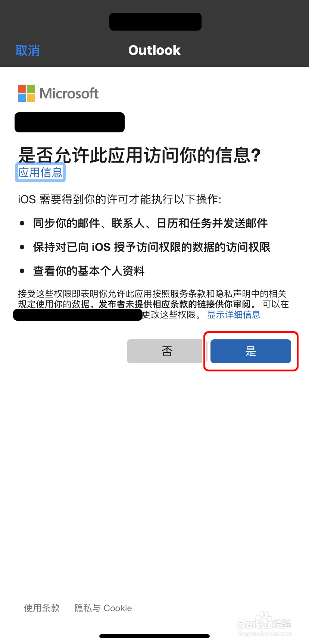Decline access with the 否 button
Image resolution: width=309 pixels, height=644 pixels.
click(x=165, y=351)
